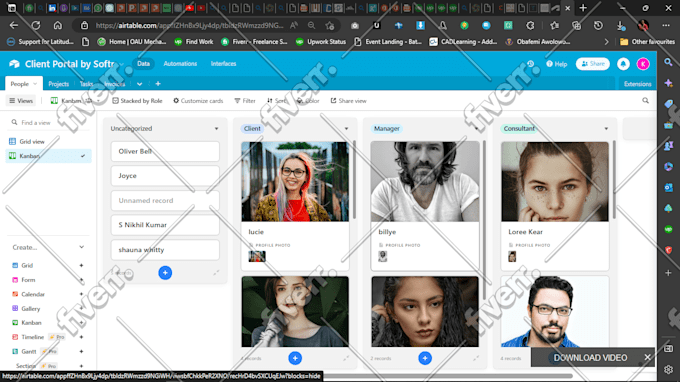Open Find Work bookmark
The image size is (680, 382).
point(194,42)
